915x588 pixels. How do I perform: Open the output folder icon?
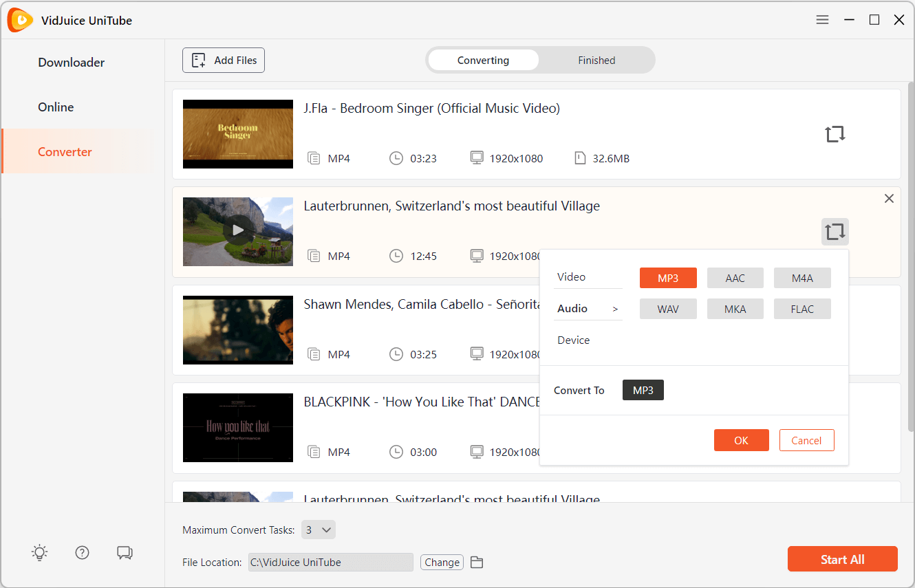tap(477, 563)
